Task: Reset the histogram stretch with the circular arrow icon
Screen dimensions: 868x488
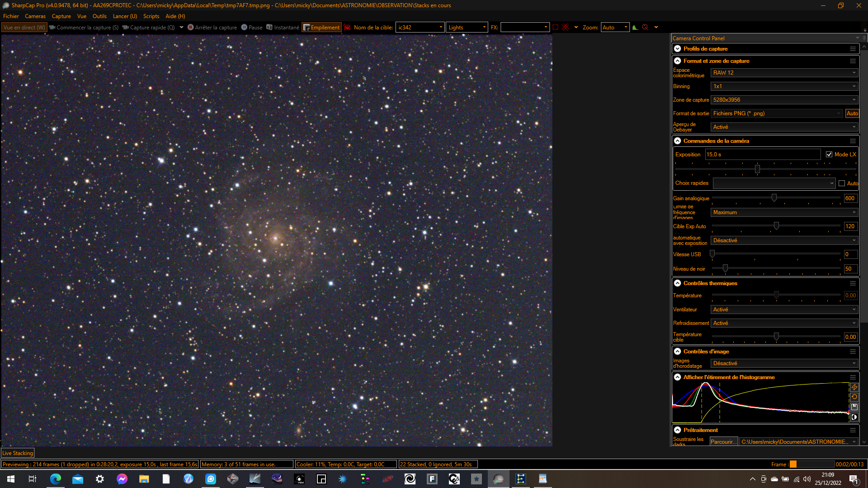Action: click(854, 397)
